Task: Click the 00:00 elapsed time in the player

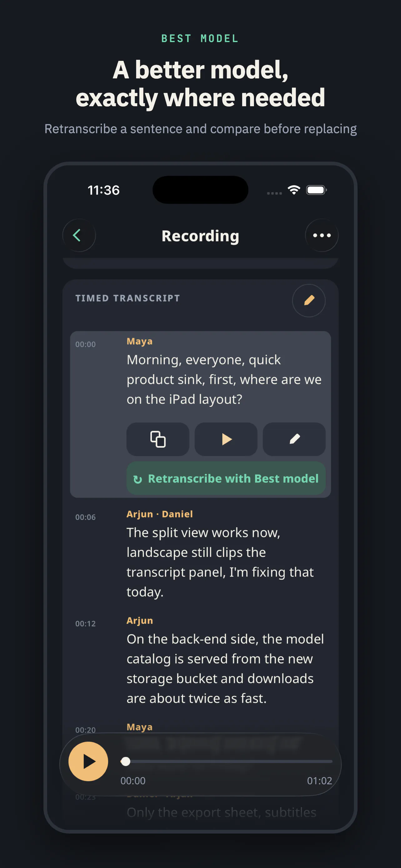Action: pos(133,781)
